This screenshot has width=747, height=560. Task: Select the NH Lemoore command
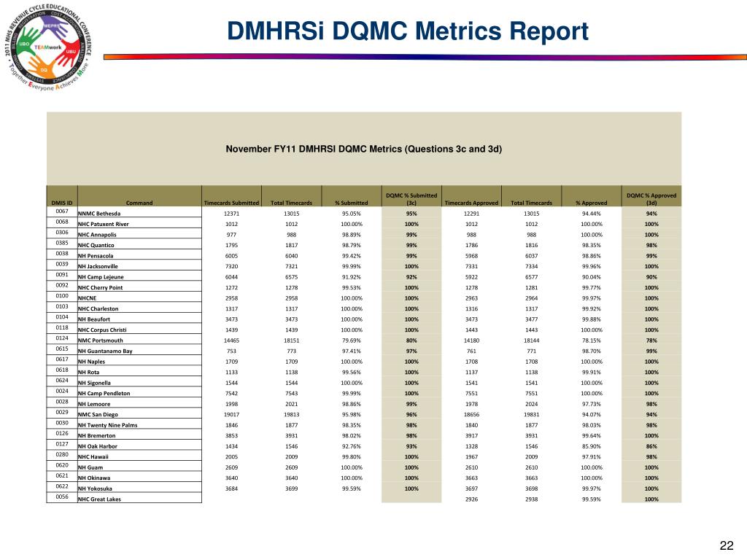(94, 404)
